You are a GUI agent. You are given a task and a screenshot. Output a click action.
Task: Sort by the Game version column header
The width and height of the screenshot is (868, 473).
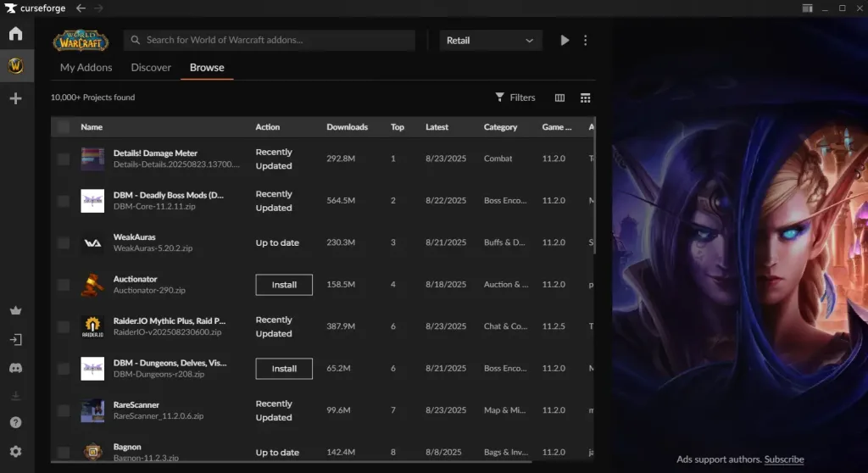point(556,127)
